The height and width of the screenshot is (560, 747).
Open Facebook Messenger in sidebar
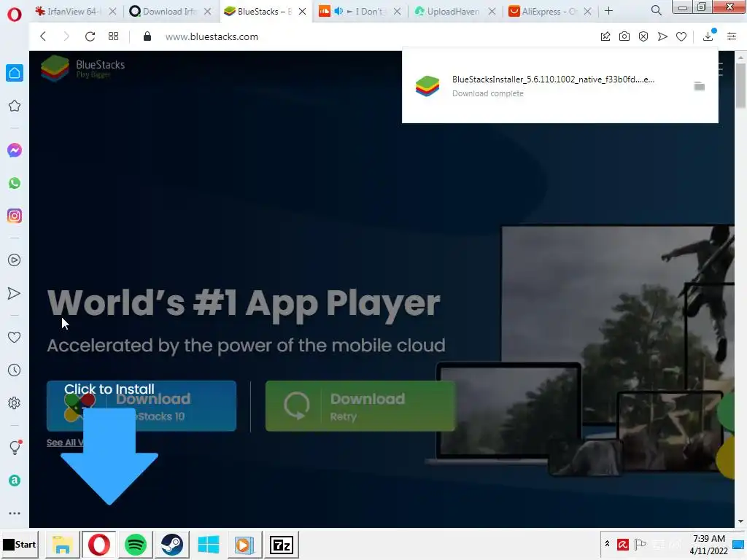15,150
